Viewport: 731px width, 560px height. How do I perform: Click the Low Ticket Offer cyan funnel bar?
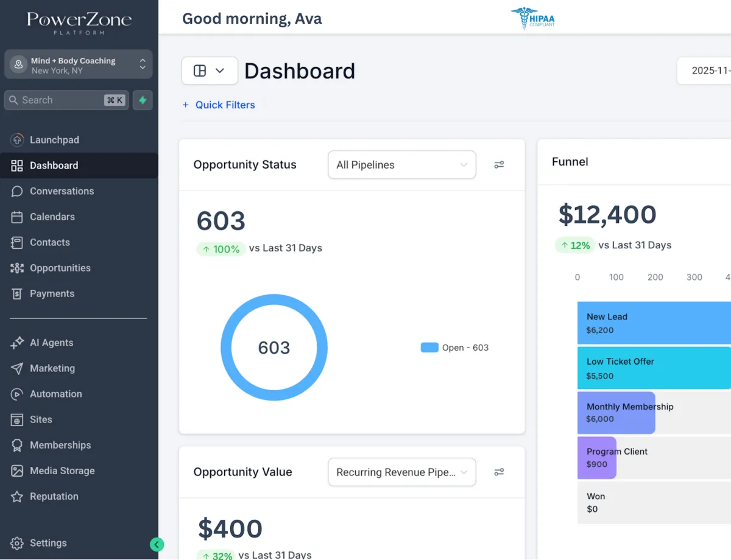654,368
